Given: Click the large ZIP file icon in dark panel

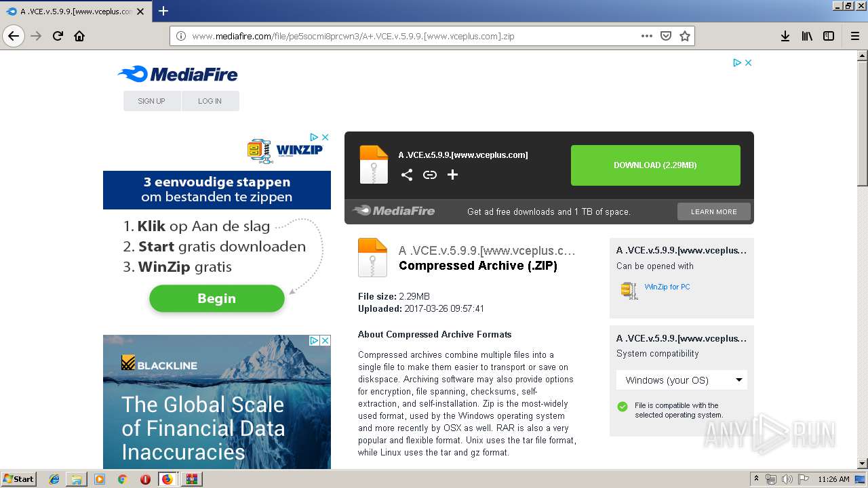Looking at the screenshot, I should [374, 165].
